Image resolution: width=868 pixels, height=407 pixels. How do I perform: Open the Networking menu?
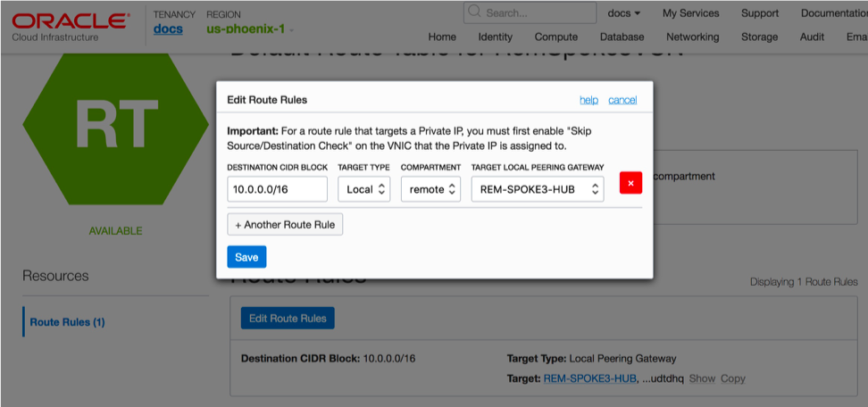click(x=692, y=37)
